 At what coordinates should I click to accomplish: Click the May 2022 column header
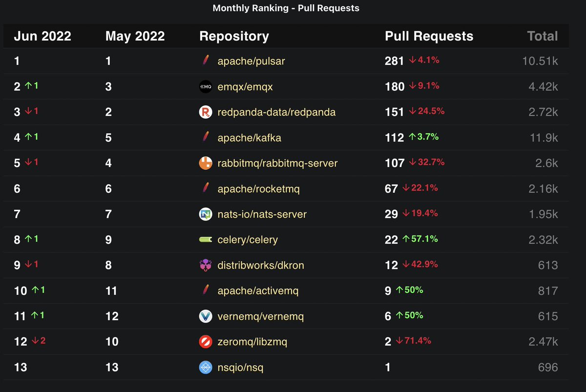click(135, 36)
